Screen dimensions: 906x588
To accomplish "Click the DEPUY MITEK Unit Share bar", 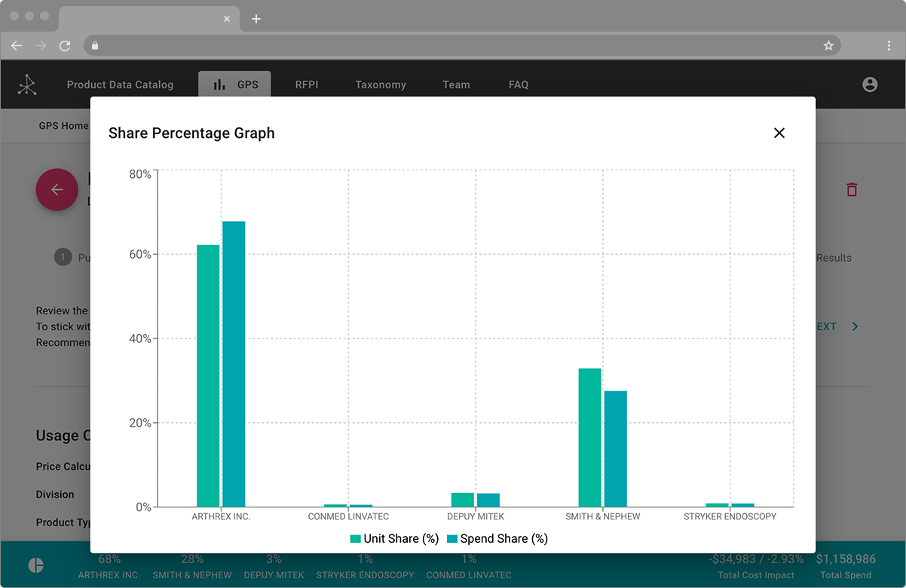I will click(x=463, y=500).
